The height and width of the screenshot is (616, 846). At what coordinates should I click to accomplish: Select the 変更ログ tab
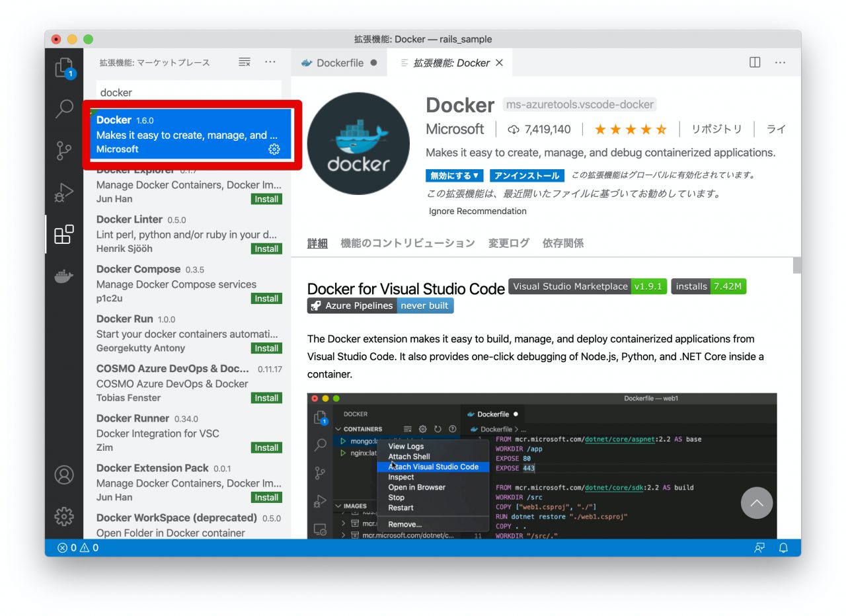[x=508, y=243]
